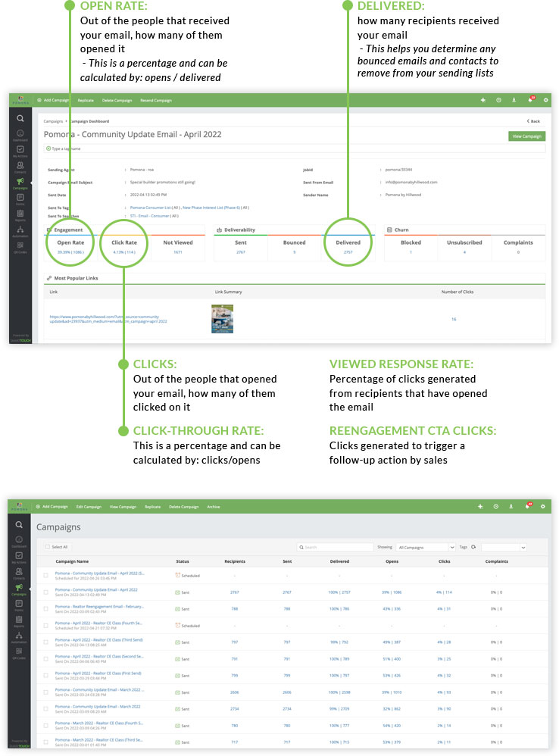Open notifications bell in Campaigns list top bar
The height and width of the screenshot is (756, 559).
(528, 506)
